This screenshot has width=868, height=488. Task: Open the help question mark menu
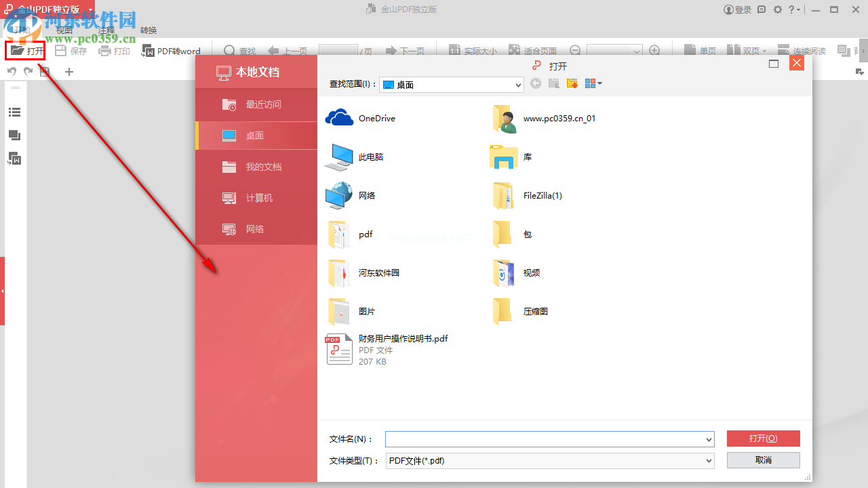pyautogui.click(x=794, y=9)
